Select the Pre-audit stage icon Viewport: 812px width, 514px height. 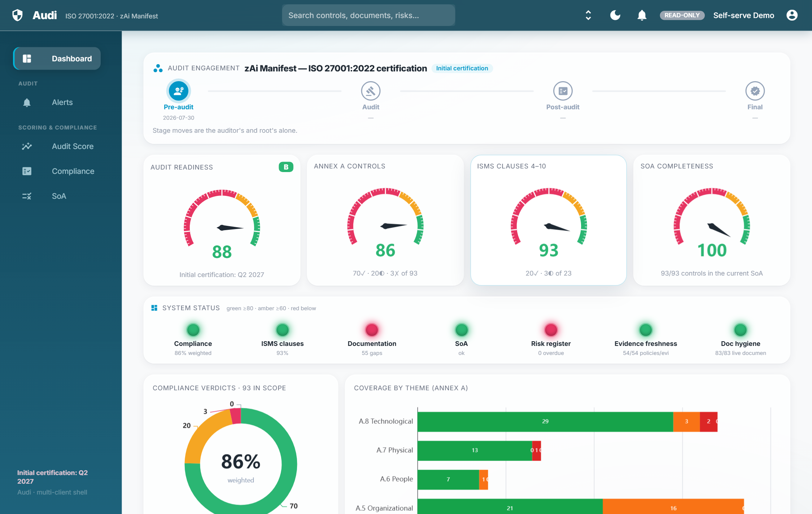click(179, 91)
